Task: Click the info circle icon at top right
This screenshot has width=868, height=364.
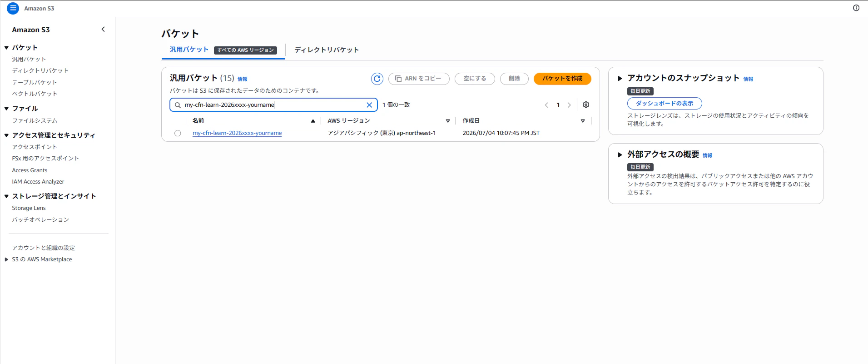Action: [x=856, y=8]
